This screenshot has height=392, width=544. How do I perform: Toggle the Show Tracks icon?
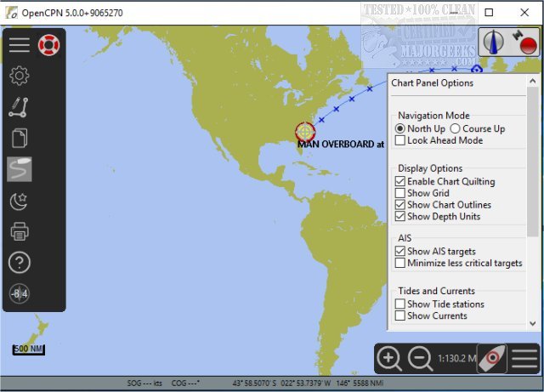[x=20, y=168]
